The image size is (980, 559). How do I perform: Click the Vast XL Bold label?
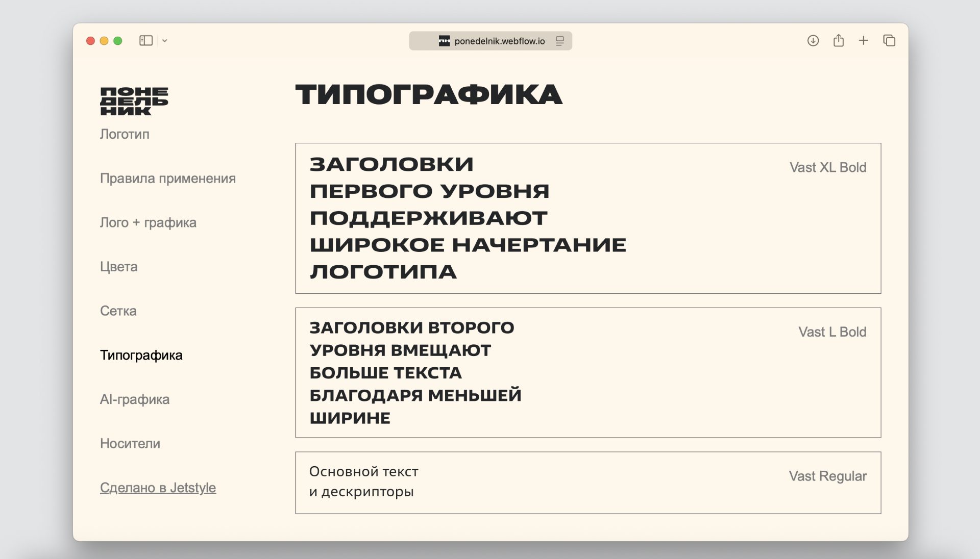coord(828,167)
